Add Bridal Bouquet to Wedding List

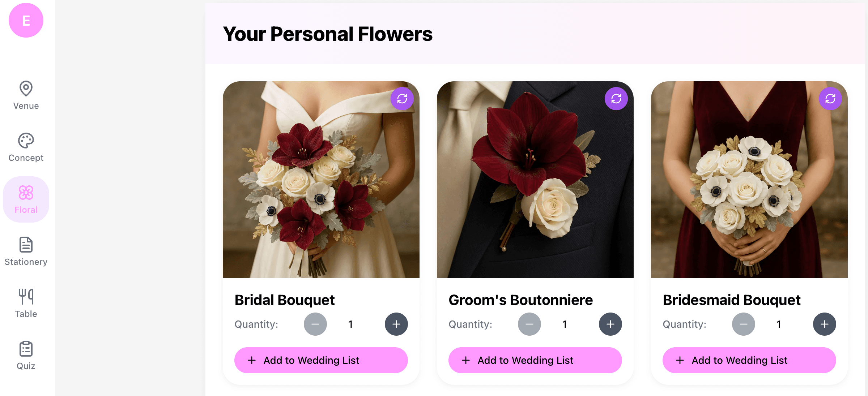[x=321, y=360]
